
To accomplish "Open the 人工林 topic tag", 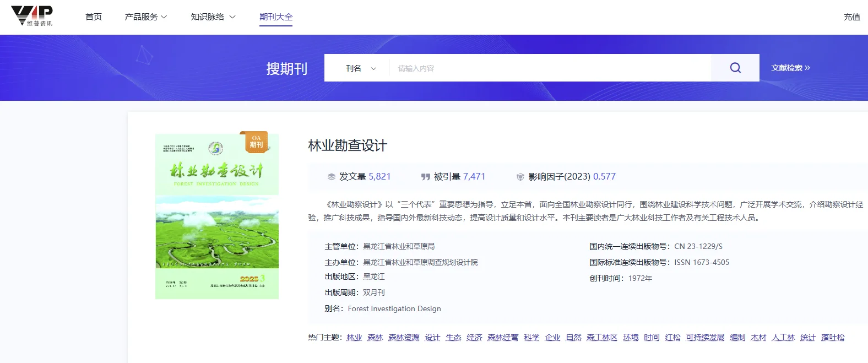I will [783, 338].
